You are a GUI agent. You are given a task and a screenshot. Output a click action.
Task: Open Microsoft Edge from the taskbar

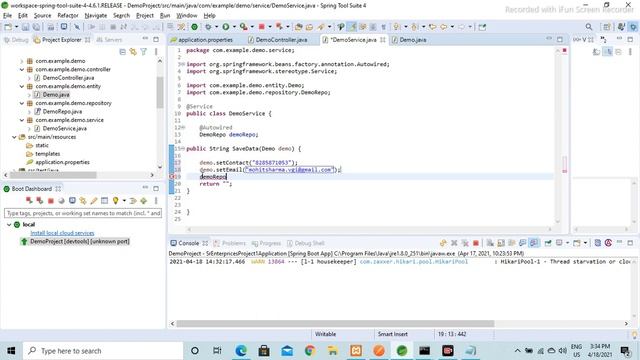241,351
